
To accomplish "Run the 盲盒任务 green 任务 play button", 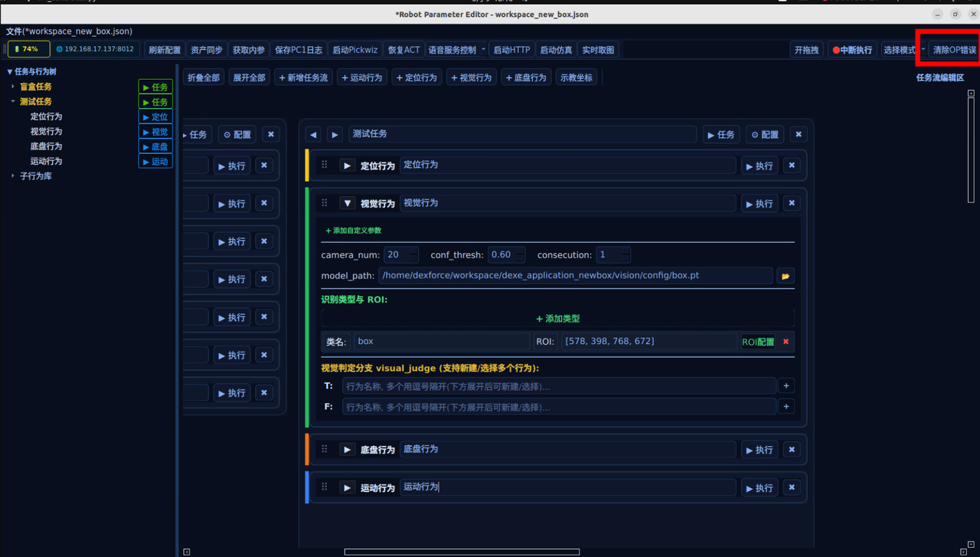I will click(x=155, y=87).
